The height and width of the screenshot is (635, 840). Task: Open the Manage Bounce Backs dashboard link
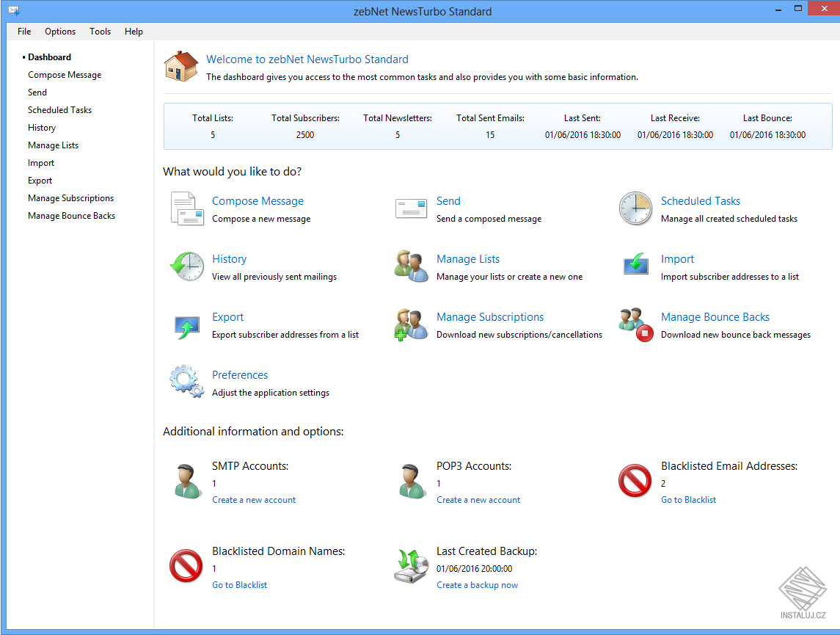coord(715,317)
